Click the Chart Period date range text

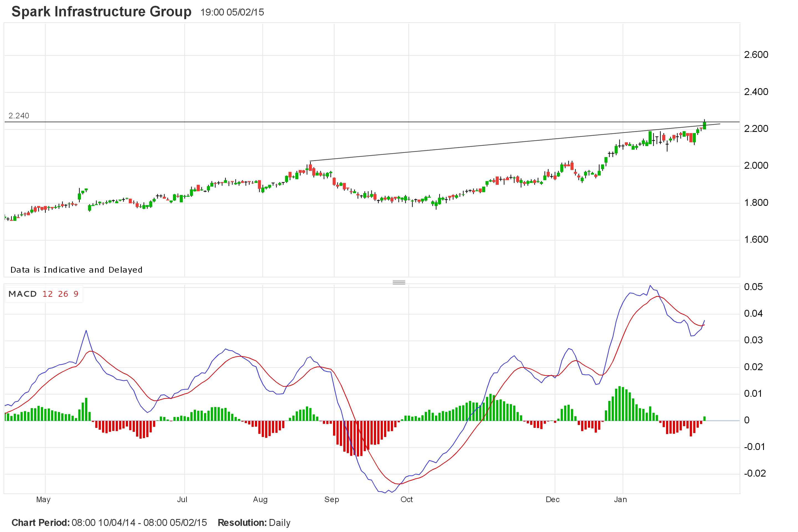[x=109, y=523]
